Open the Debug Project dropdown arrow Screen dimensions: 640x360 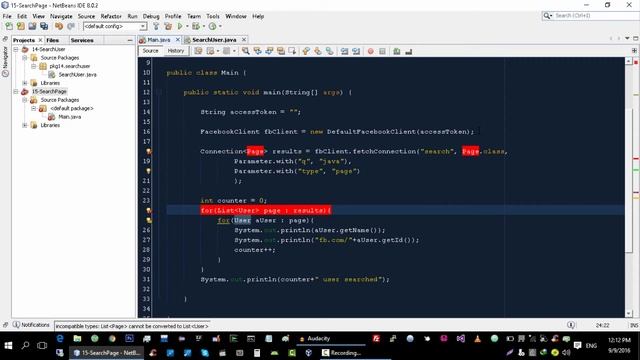[204, 26]
